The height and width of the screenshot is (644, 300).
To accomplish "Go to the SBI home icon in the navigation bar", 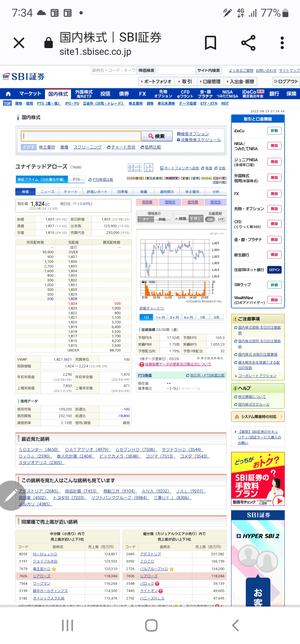I will click(x=8, y=94).
